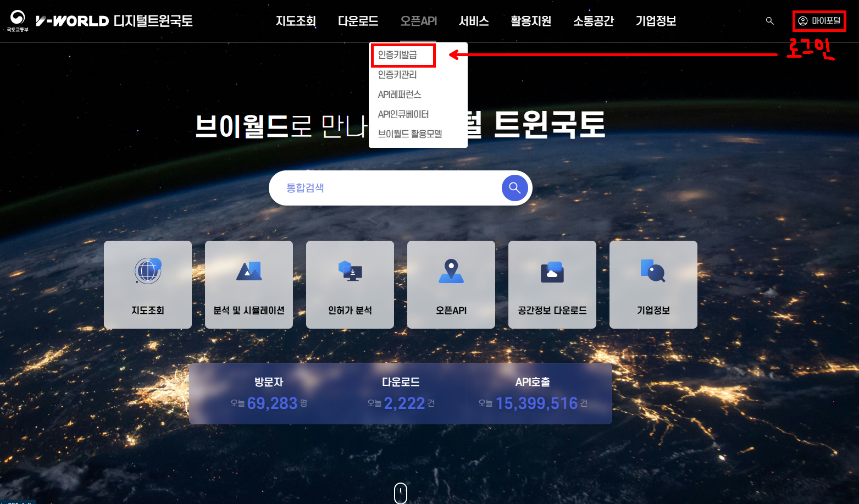The height and width of the screenshot is (504, 859).
Task: Open the 활용지원 top menu
Action: (531, 21)
